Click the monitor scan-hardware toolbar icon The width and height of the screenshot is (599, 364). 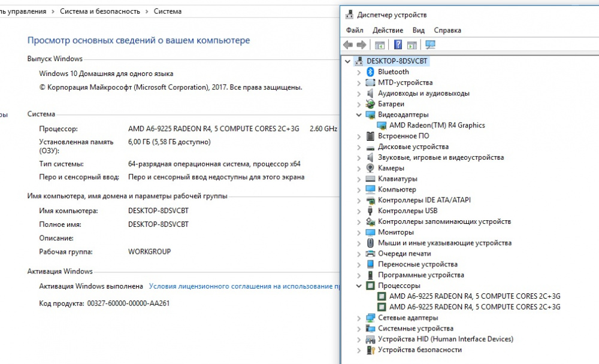(430, 45)
